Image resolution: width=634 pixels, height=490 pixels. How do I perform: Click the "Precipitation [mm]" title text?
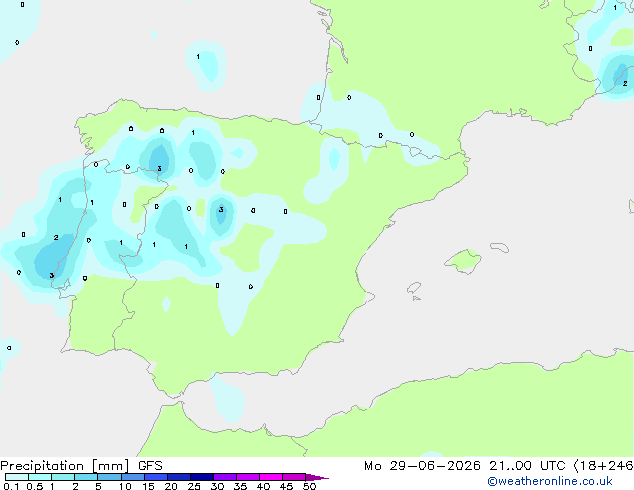click(x=65, y=466)
